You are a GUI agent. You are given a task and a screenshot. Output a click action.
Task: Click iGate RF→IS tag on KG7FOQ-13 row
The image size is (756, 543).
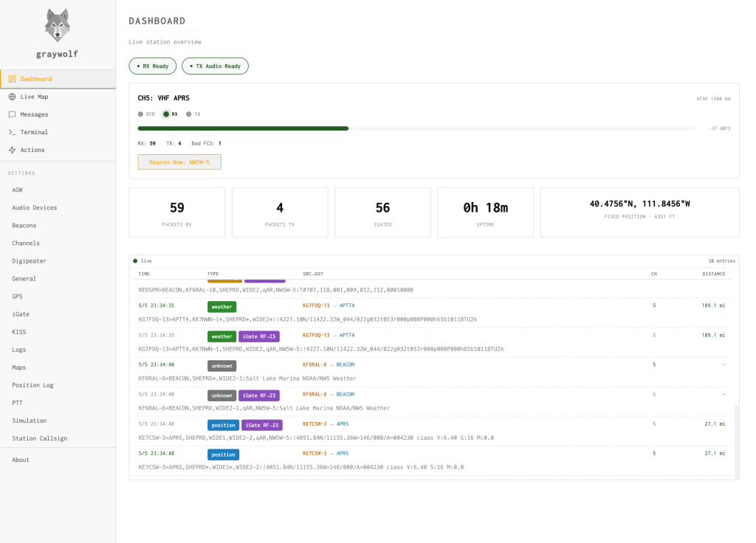(259, 336)
